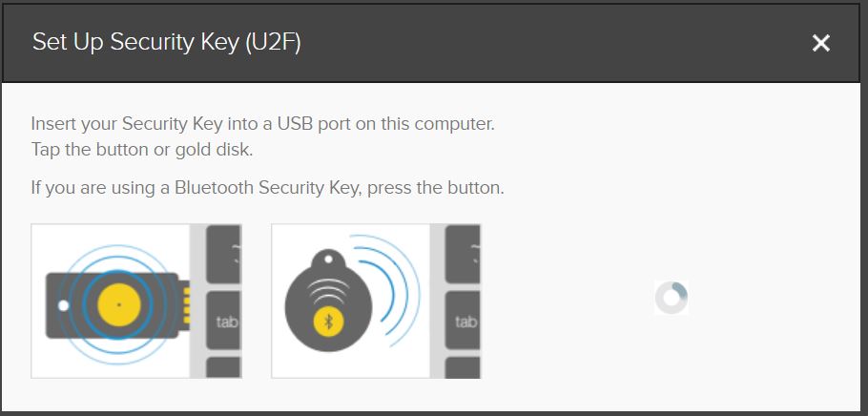Select the USB security key illustration

click(x=136, y=302)
